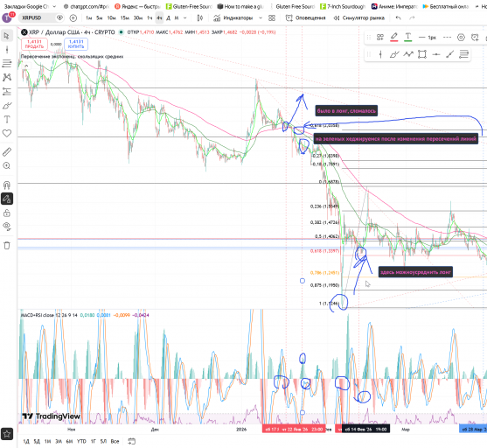Select rectangle tool in favorites toolbar
Image resolution: width=487 pixels, height=448 pixels.
[422, 55]
